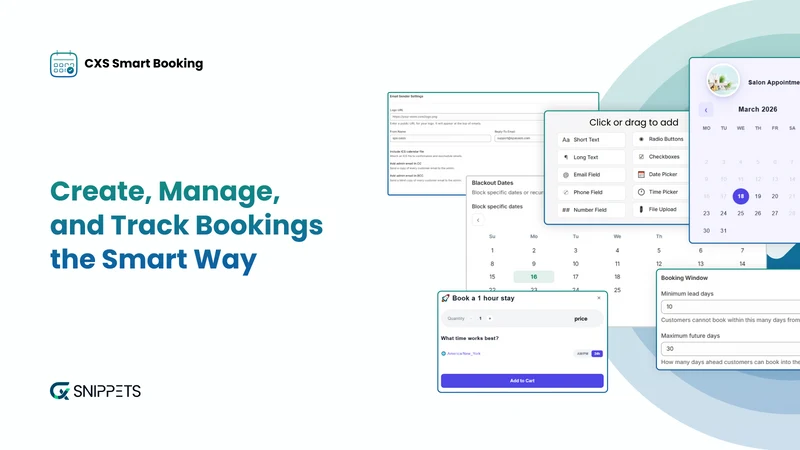This screenshot has height=450, width=800.
Task: Select day 26 in March 2026 calendar
Action: [758, 213]
